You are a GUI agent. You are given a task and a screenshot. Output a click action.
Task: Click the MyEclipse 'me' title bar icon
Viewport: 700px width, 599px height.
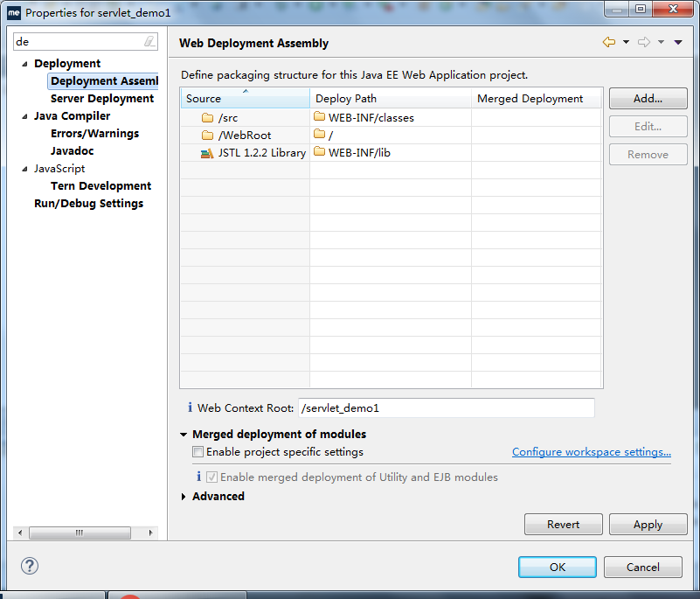[x=14, y=12]
